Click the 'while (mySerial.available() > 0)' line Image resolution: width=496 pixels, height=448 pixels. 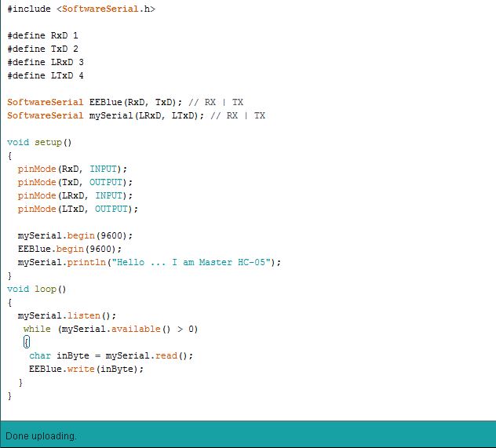tap(111, 329)
